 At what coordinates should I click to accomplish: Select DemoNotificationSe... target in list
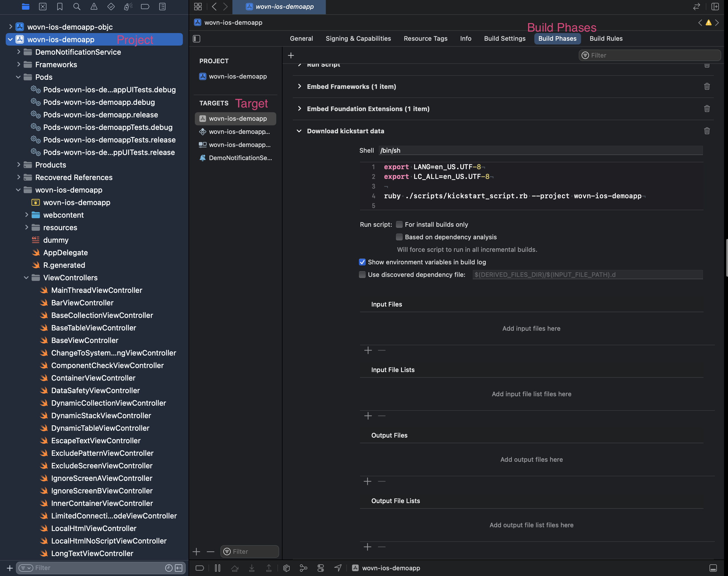[235, 158]
